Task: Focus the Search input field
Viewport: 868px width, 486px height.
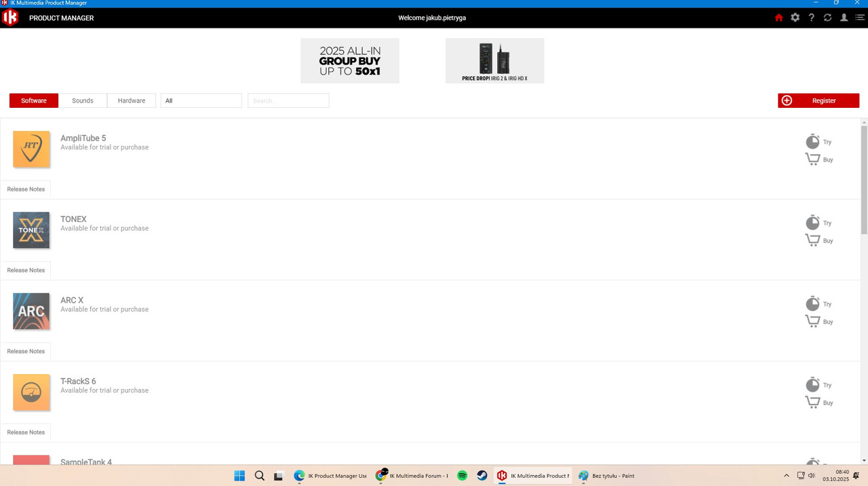Action: tap(288, 100)
